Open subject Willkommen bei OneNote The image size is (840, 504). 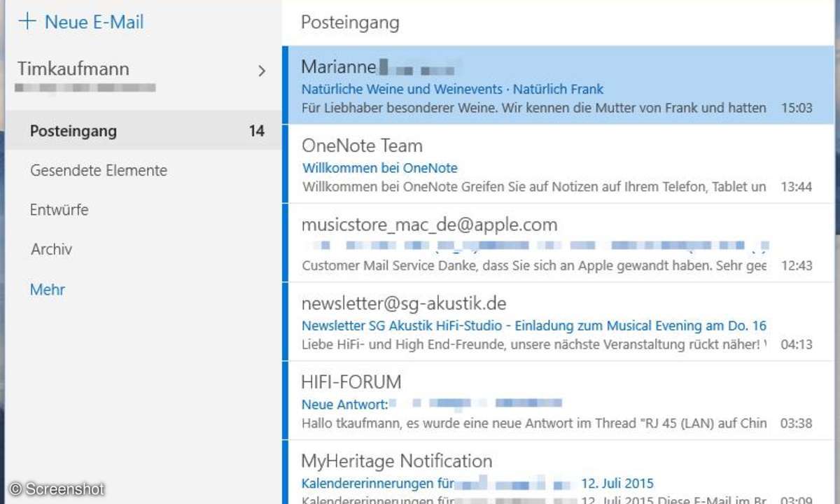click(380, 168)
